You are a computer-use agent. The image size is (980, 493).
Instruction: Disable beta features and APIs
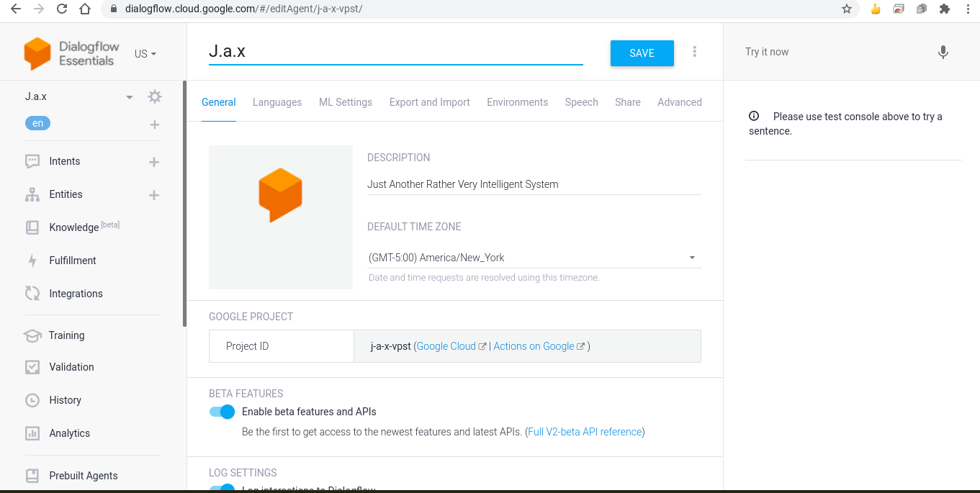[222, 412]
